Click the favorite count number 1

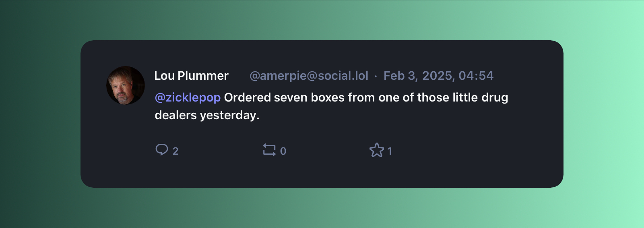pos(390,151)
